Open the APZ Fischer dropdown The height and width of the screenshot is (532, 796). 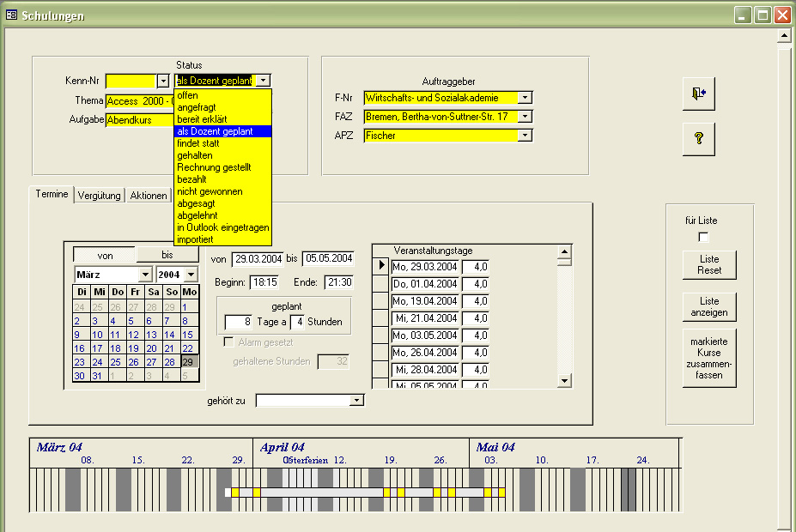click(x=526, y=135)
